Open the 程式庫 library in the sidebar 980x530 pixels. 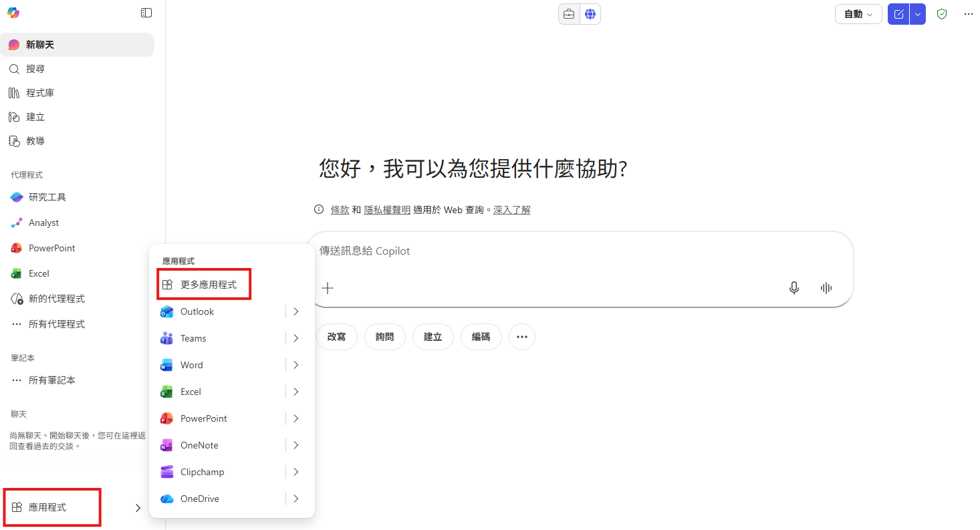pyautogui.click(x=77, y=93)
